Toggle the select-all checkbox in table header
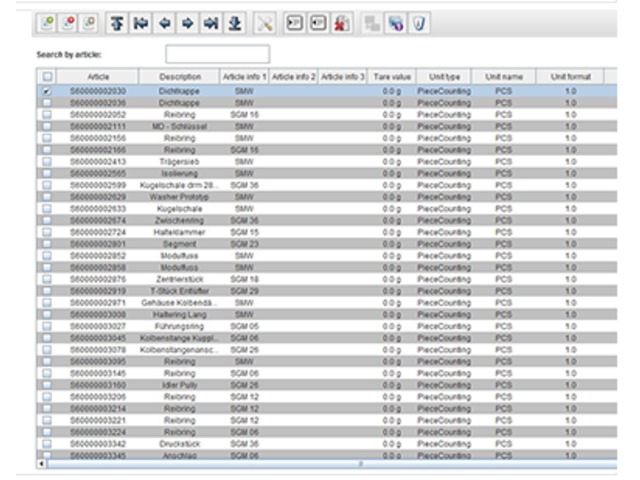The width and height of the screenshot is (640, 480). click(47, 76)
